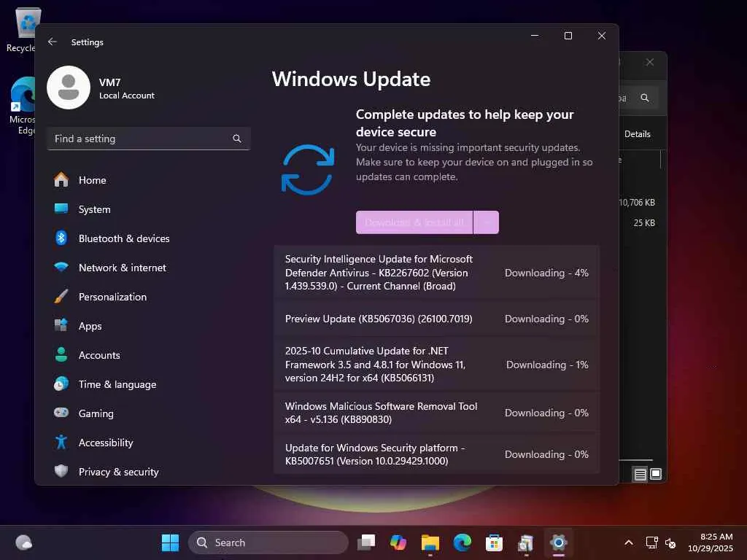
Task: Open Accessibility settings
Action: tap(149, 443)
